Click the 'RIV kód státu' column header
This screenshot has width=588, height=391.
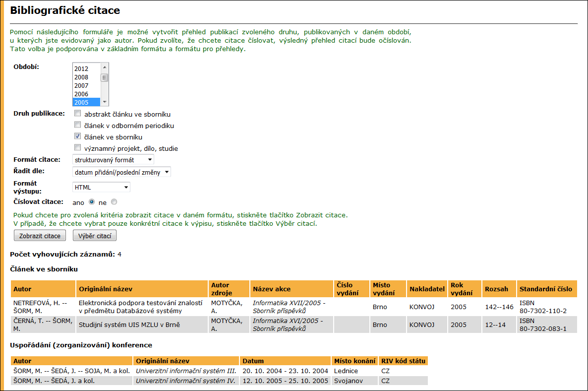pos(404,361)
